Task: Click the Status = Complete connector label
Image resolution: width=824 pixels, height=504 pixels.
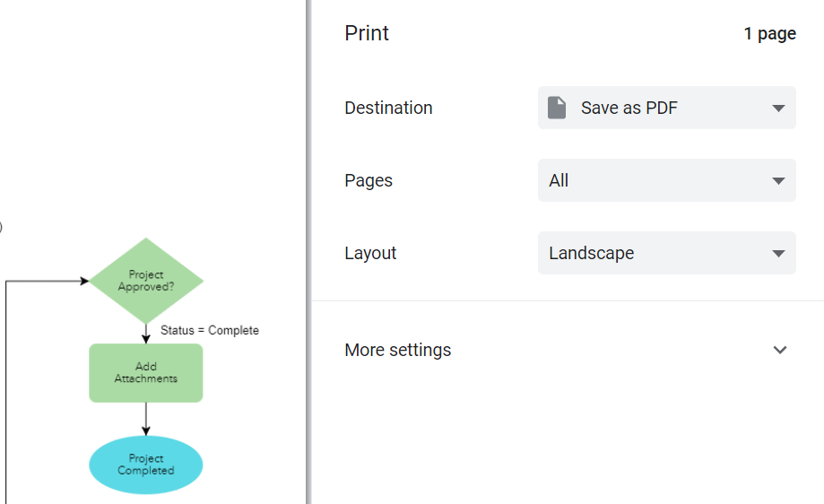Action: [210, 330]
